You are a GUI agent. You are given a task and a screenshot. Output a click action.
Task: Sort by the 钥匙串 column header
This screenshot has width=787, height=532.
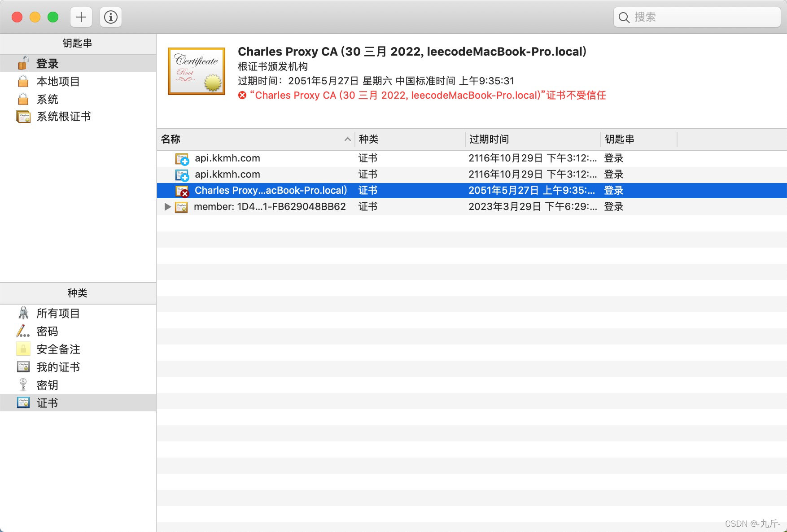click(x=639, y=139)
